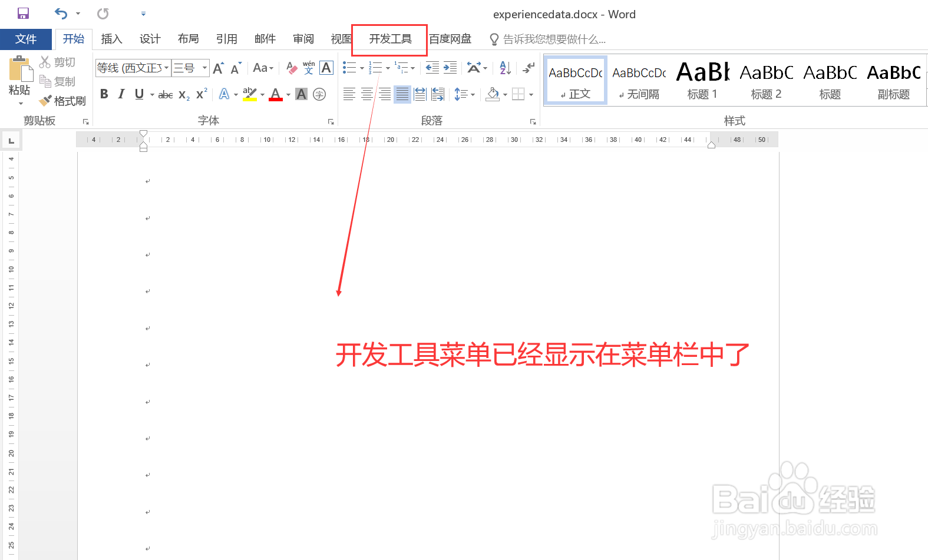Click the Enclosed Characters circle icon
928x560 pixels.
pyautogui.click(x=319, y=94)
